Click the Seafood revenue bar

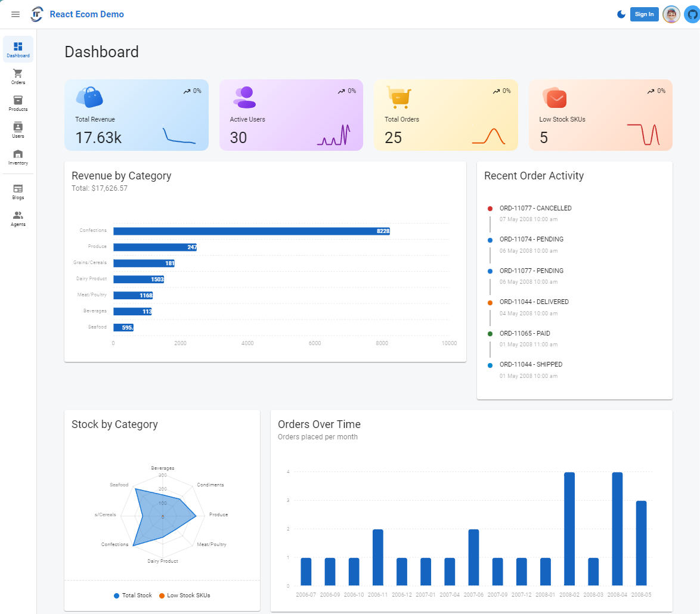coord(123,327)
